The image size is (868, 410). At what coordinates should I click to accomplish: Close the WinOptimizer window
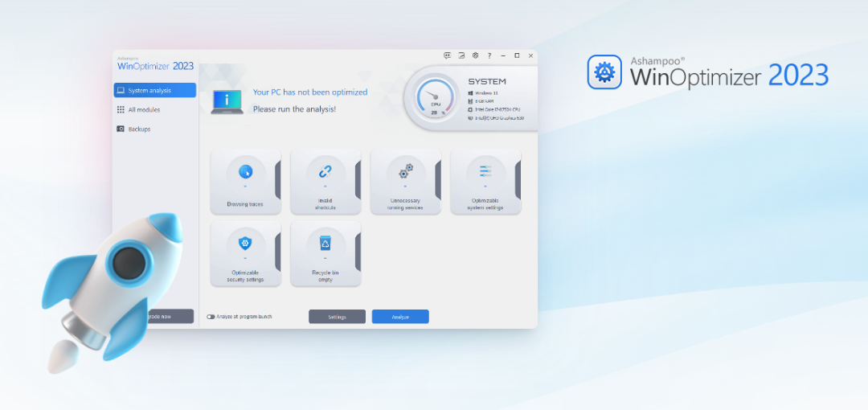point(531,55)
